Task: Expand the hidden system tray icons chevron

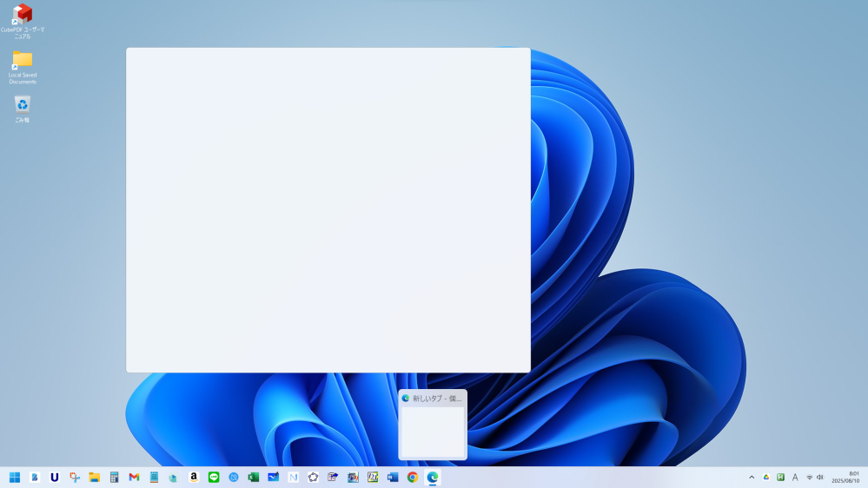Action: pos(752,477)
